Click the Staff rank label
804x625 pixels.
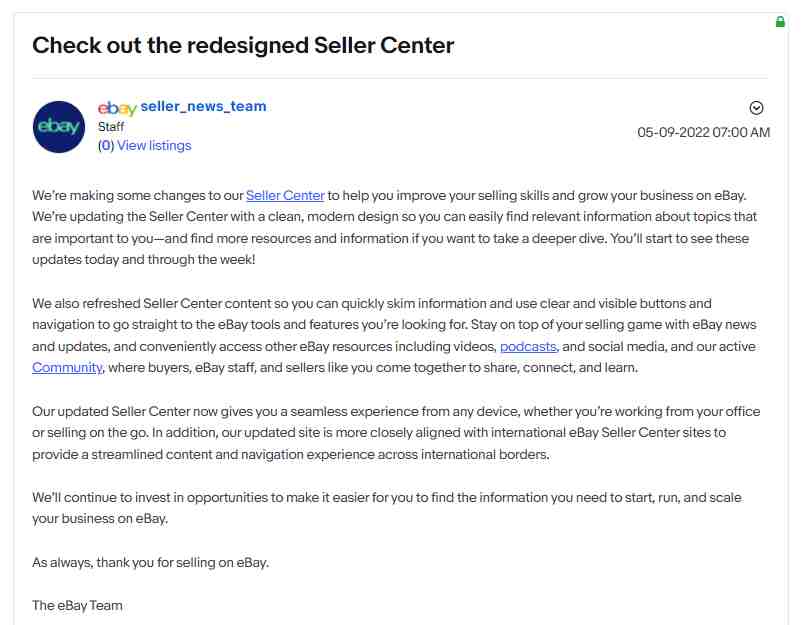[111, 127]
